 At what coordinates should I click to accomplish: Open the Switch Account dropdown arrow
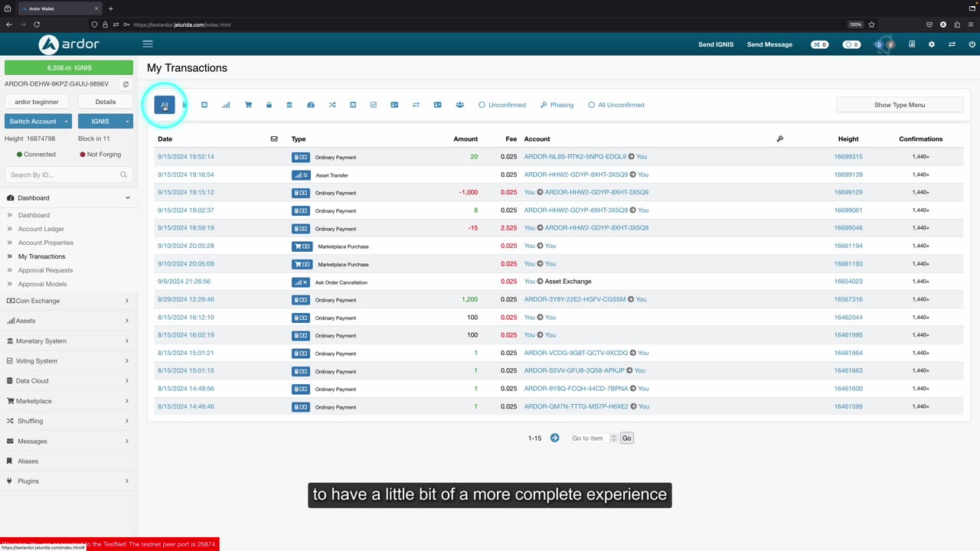66,121
